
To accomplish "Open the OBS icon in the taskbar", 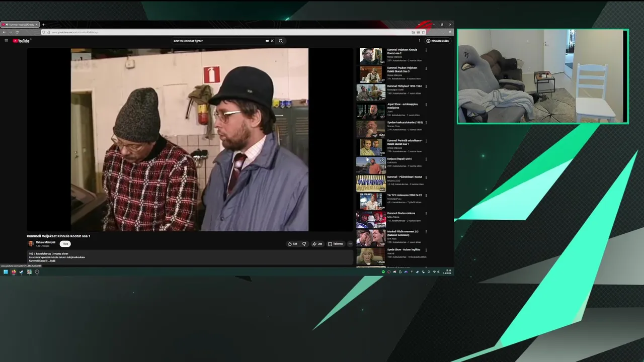I will [x=37, y=272].
